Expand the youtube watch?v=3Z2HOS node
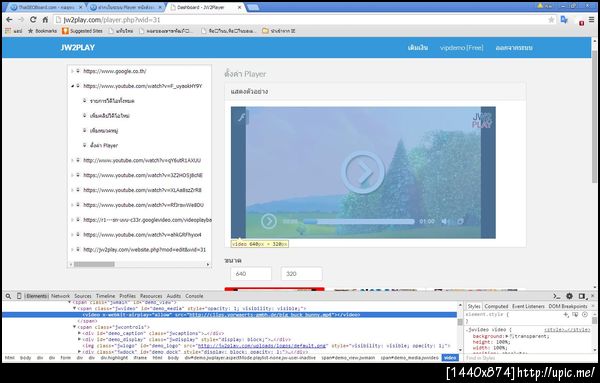This screenshot has width=600, height=383. point(72,175)
